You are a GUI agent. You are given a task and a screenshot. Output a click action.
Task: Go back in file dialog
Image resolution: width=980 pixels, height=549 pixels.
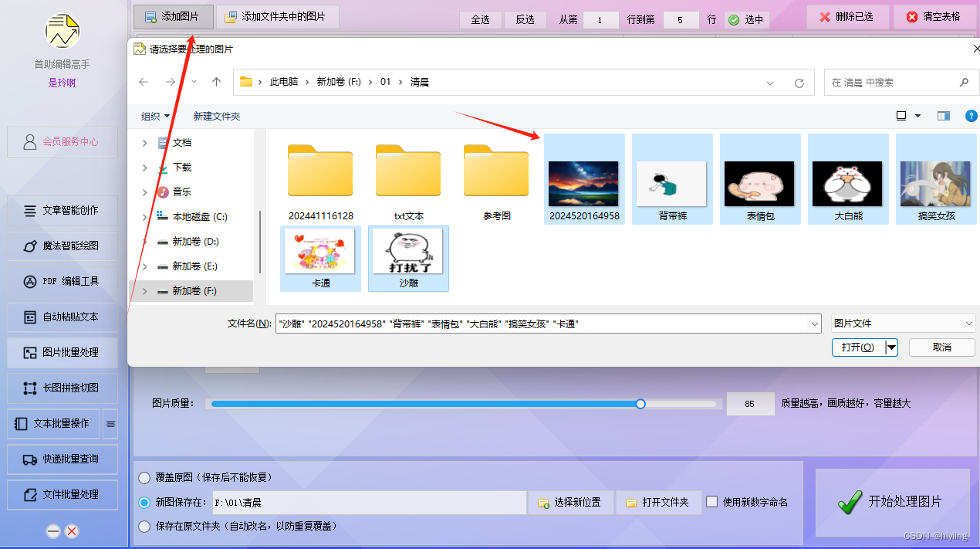144,82
